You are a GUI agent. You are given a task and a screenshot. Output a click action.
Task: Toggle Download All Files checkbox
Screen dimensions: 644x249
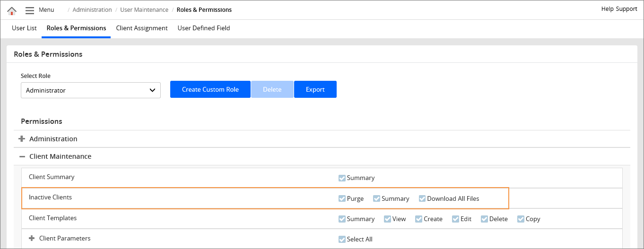coord(422,198)
